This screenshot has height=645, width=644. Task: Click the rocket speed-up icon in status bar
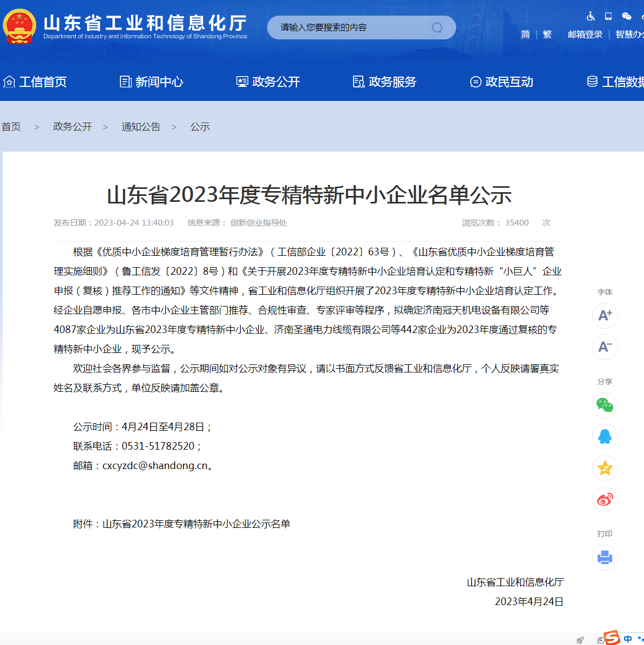tap(580, 640)
